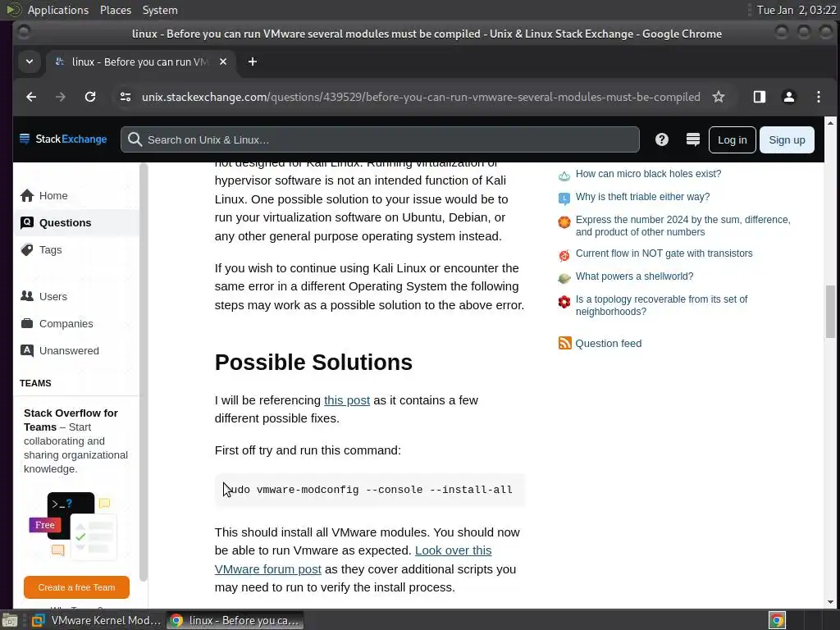The width and height of the screenshot is (840, 630).
Task: Click the topology question site icon
Action: point(564,302)
